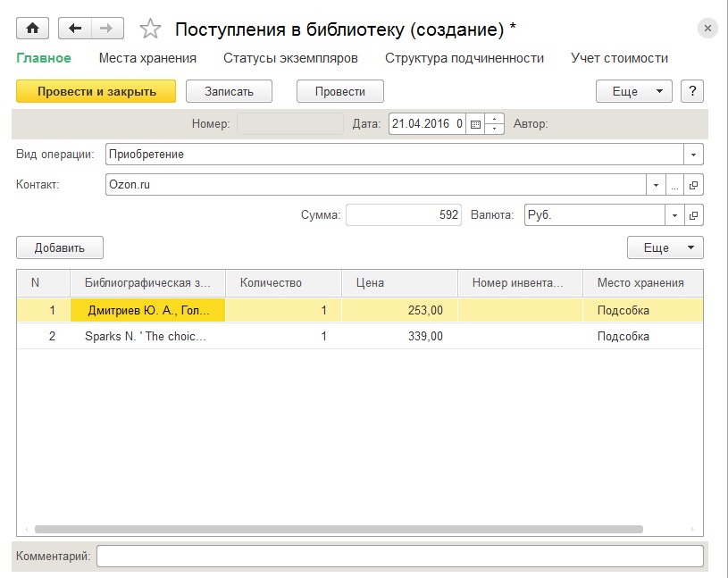
Task: Select the cell 'Дмитриев Ю. А., Гол...'
Action: tap(147, 310)
